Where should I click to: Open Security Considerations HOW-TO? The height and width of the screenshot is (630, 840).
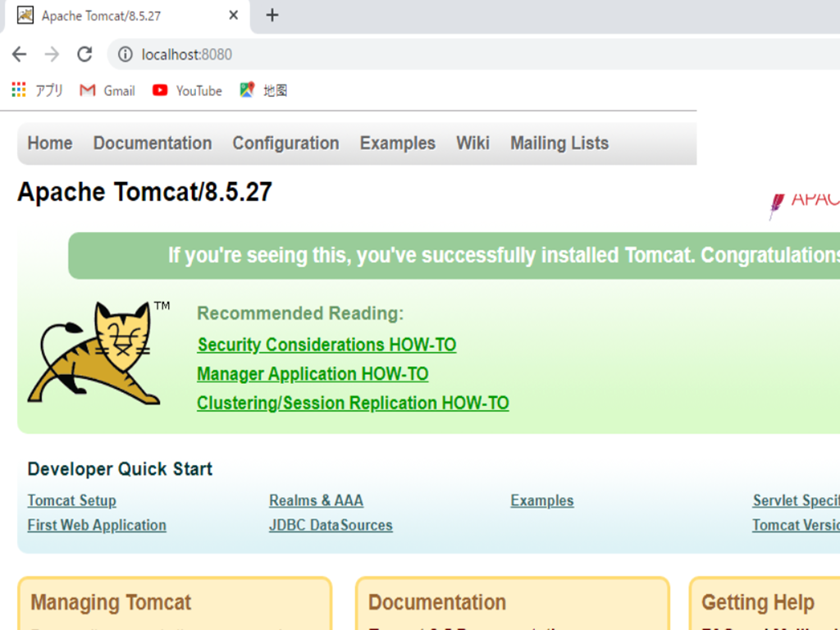[x=326, y=345]
